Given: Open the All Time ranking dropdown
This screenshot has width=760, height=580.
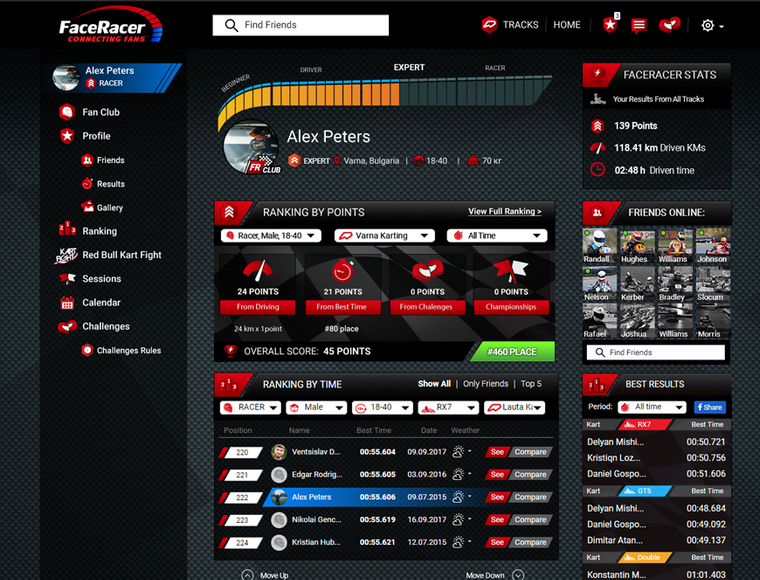Looking at the screenshot, I should pyautogui.click(x=497, y=235).
